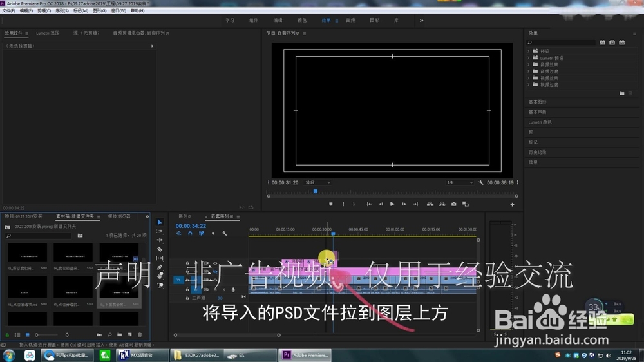This screenshot has width=644, height=362.
Task: Open 窗口(W) menu
Action: (118, 11)
